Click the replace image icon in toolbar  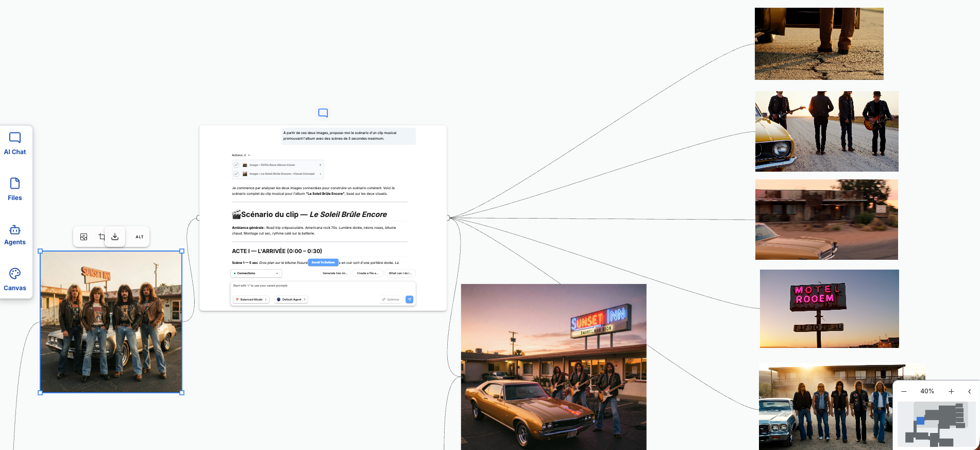(83, 237)
